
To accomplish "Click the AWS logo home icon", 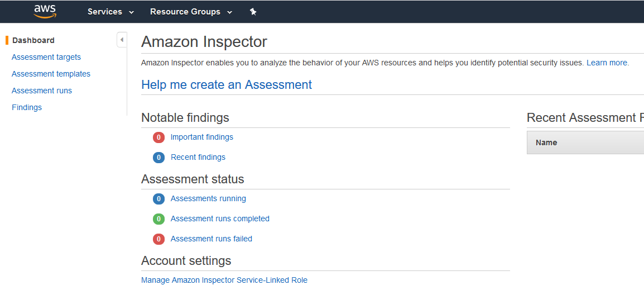I will [x=45, y=12].
